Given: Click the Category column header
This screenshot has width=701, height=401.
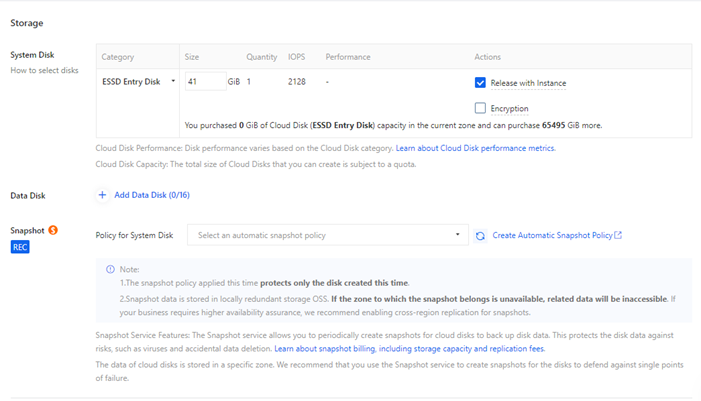Looking at the screenshot, I should 118,57.
